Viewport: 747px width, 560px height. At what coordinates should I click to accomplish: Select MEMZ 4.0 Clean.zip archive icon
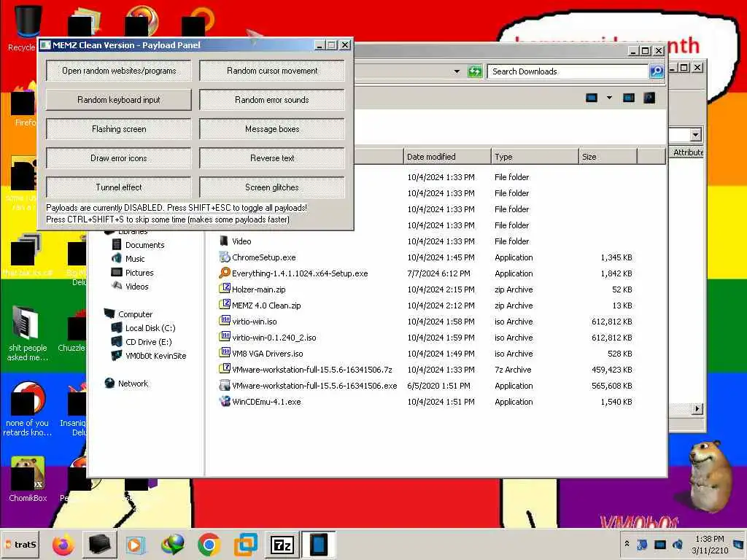(x=225, y=305)
